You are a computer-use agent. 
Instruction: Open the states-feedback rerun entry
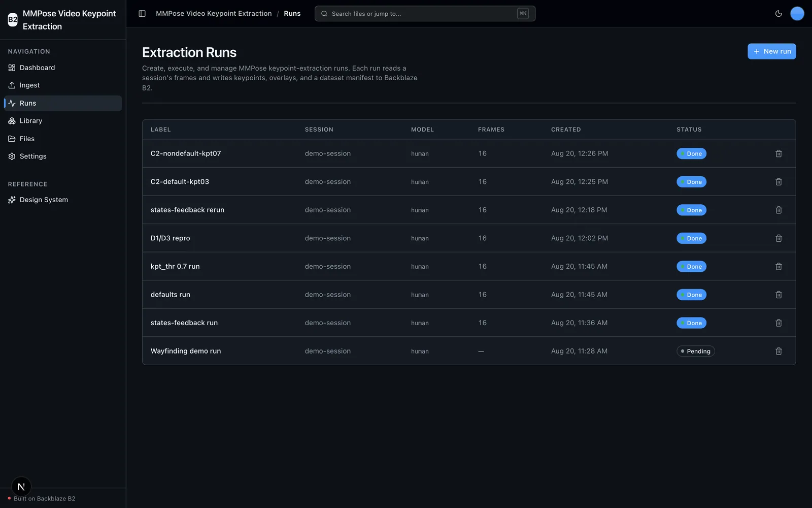(187, 210)
